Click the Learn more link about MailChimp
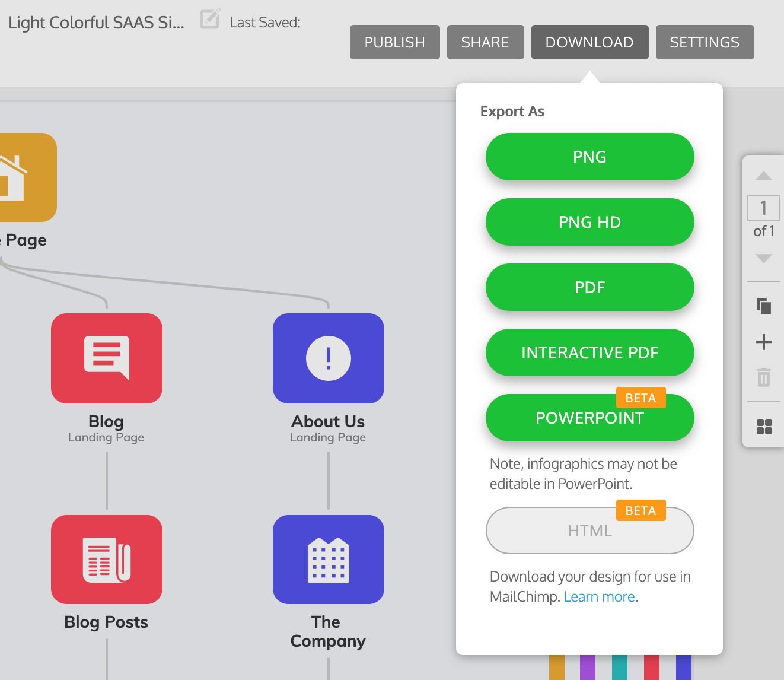The width and height of the screenshot is (784, 680). click(599, 596)
